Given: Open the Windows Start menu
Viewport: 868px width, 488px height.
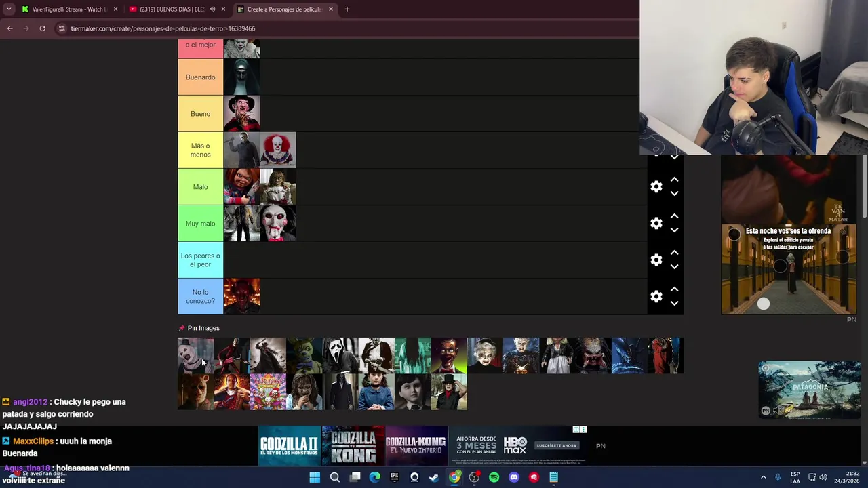Looking at the screenshot, I should (x=315, y=477).
